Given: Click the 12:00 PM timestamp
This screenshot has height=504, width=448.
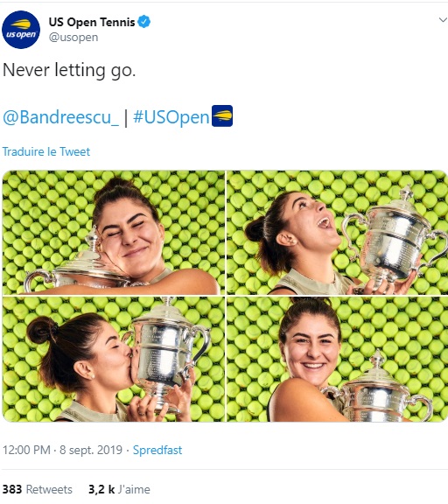Looking at the screenshot, I should pos(26,450).
